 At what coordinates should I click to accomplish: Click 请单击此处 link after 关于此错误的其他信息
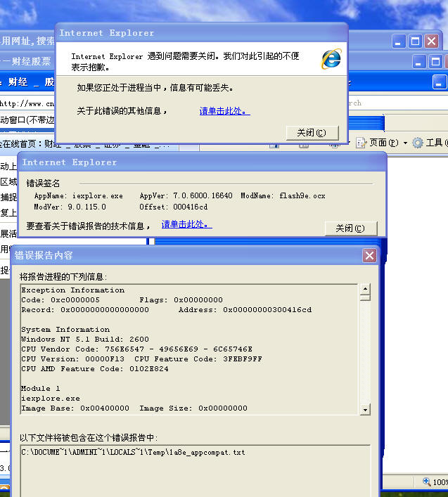click(x=225, y=111)
